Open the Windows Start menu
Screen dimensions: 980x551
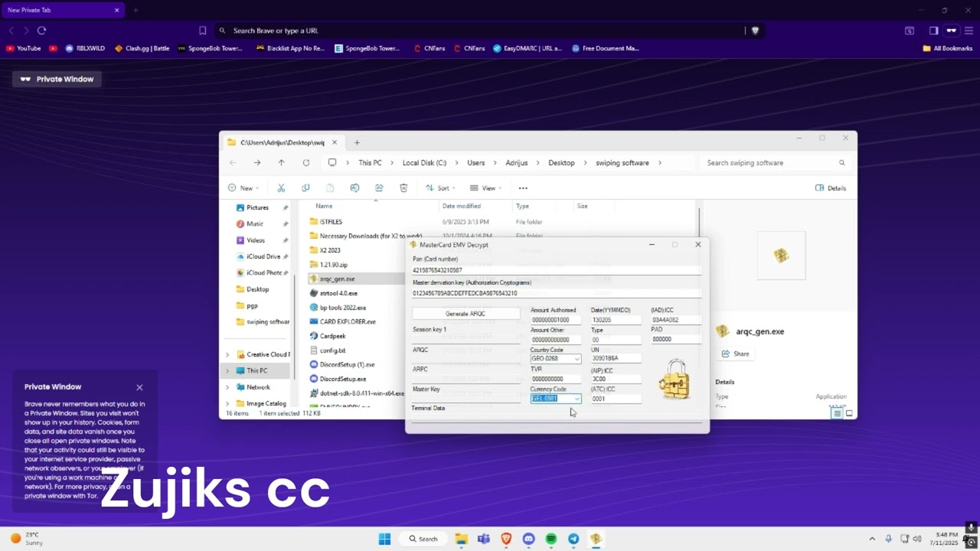384,539
